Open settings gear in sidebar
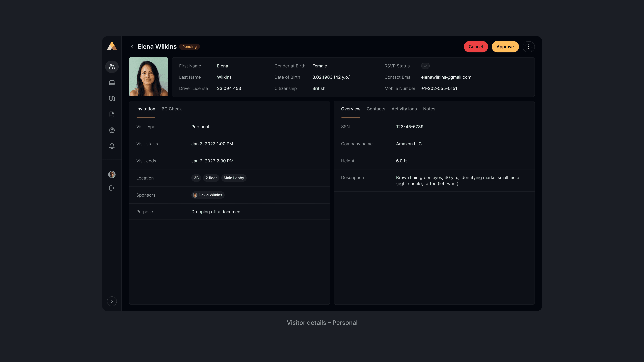 (112, 130)
